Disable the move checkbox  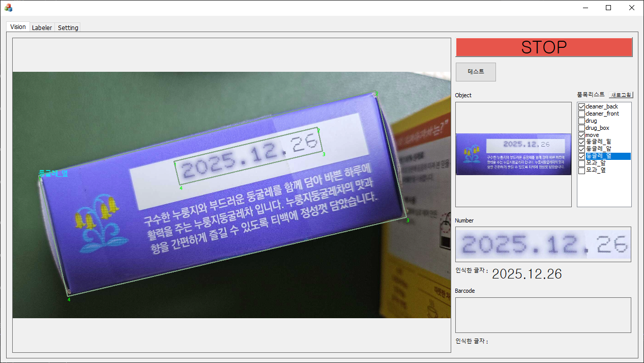581,135
